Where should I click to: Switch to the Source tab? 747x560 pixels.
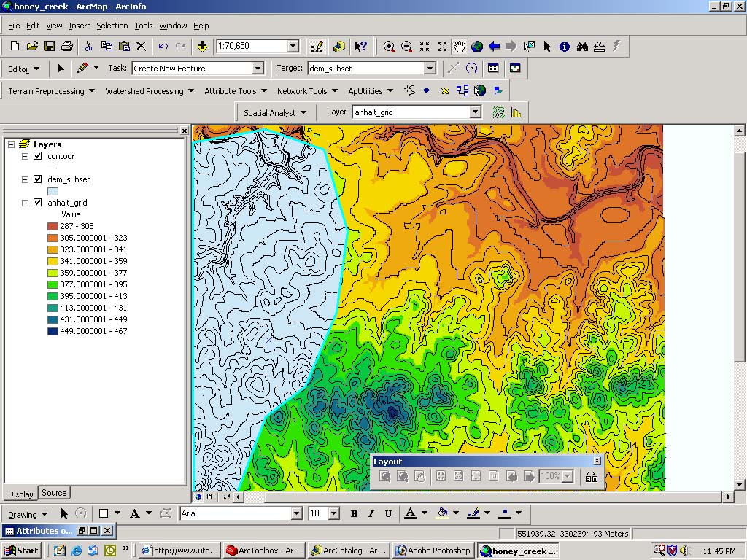click(54, 493)
